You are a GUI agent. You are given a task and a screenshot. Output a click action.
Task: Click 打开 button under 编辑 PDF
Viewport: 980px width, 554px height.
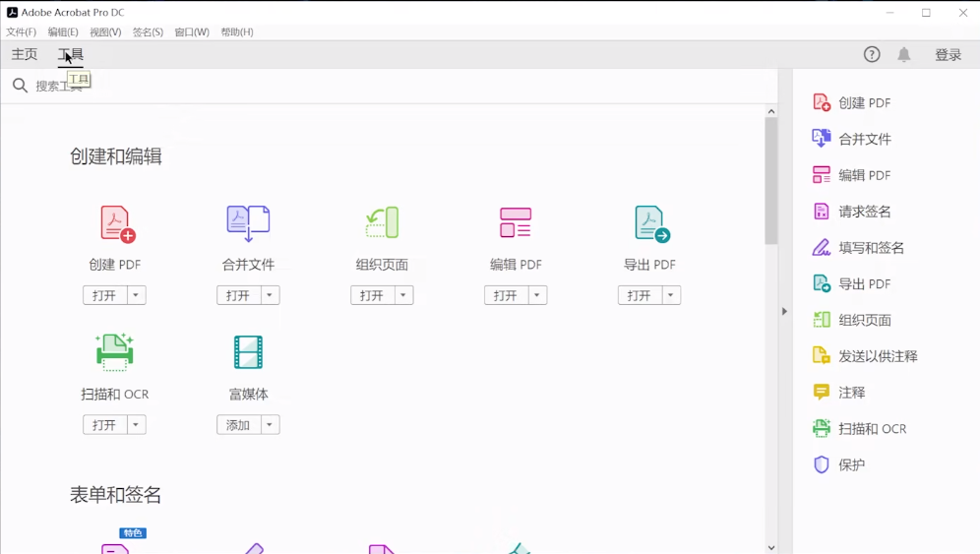click(507, 295)
